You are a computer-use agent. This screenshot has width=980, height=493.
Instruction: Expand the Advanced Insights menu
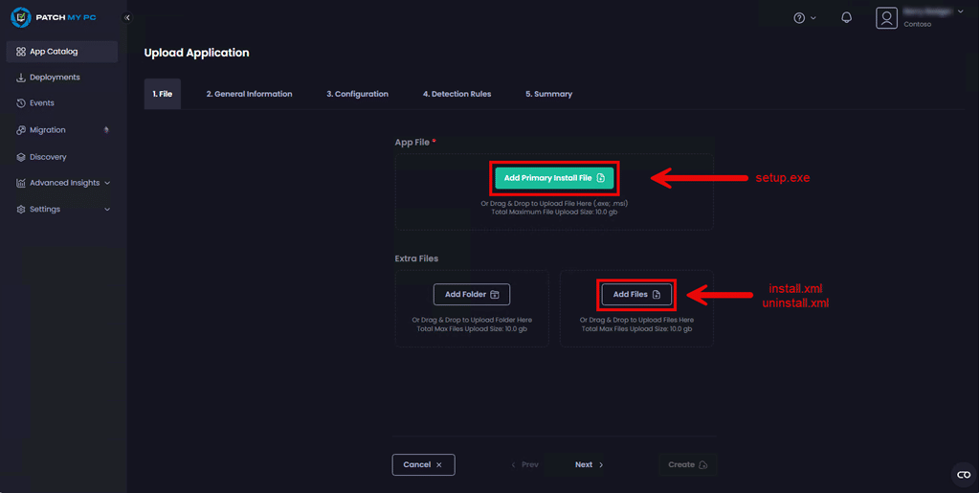[63, 183]
